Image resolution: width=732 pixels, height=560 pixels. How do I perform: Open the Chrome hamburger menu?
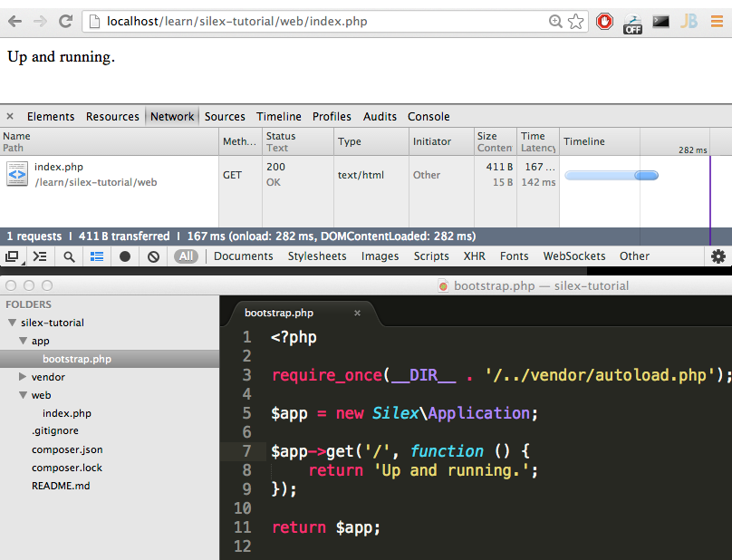pyautogui.click(x=717, y=21)
